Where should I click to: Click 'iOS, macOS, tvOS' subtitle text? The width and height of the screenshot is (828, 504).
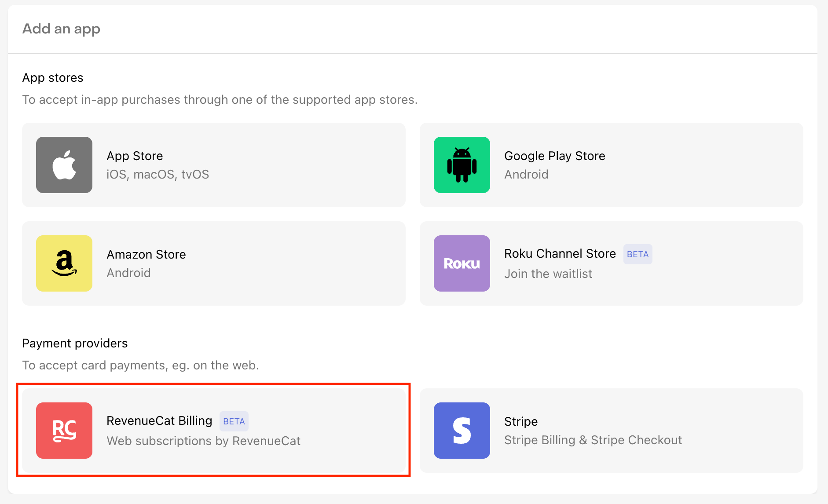158,175
